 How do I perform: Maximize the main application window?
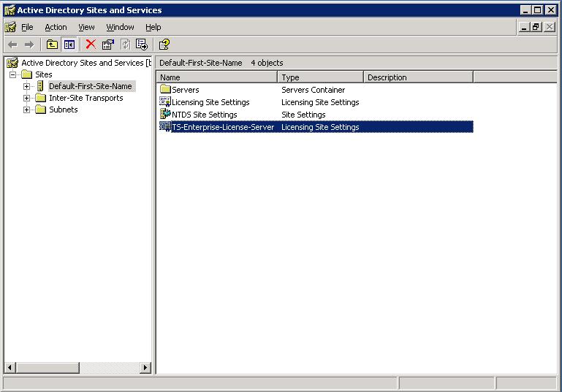tap(538, 10)
